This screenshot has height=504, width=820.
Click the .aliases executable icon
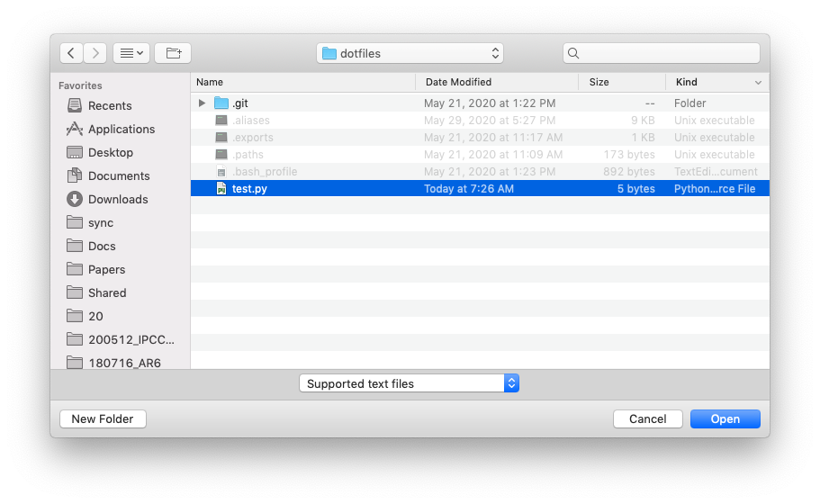coord(221,121)
